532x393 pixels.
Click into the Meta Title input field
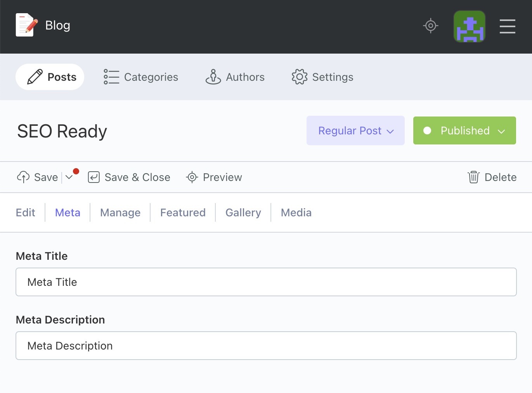(x=266, y=282)
